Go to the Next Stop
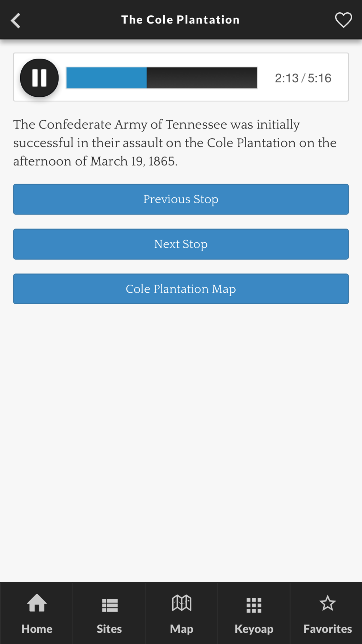Image resolution: width=362 pixels, height=644 pixels. coord(181,244)
